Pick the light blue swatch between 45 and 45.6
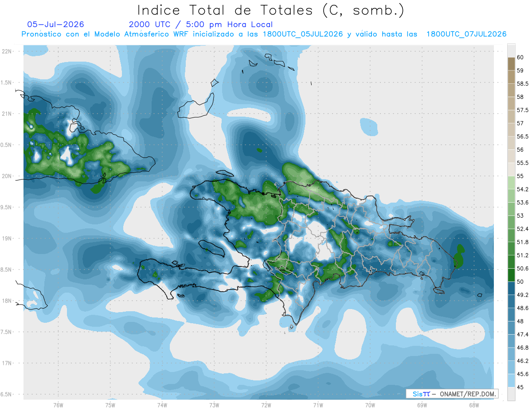This screenshot has height=411, width=532. click(511, 380)
